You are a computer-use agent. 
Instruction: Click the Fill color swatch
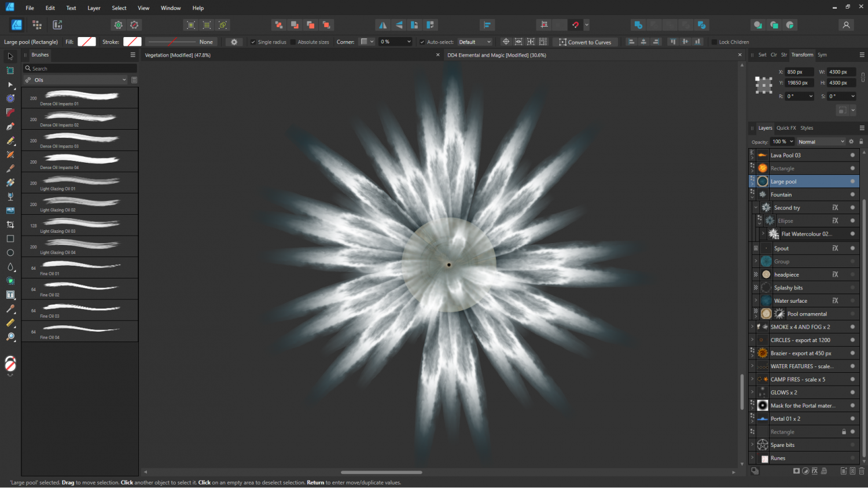(x=87, y=42)
